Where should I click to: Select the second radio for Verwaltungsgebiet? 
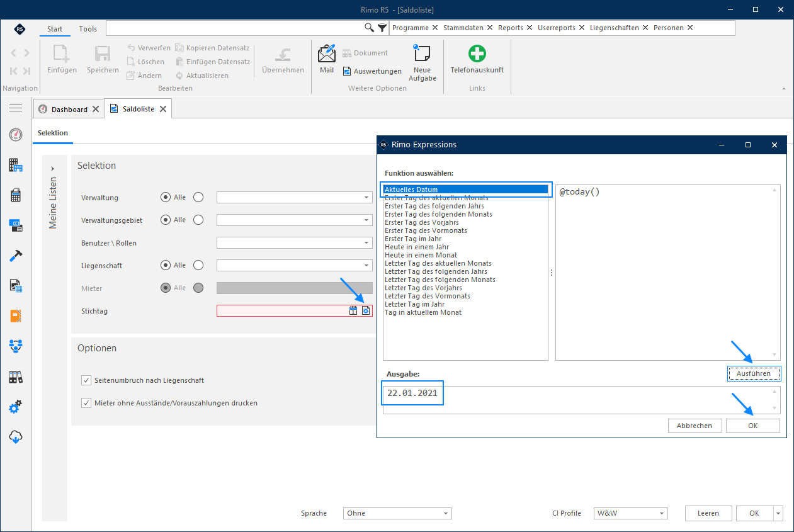[x=198, y=220]
